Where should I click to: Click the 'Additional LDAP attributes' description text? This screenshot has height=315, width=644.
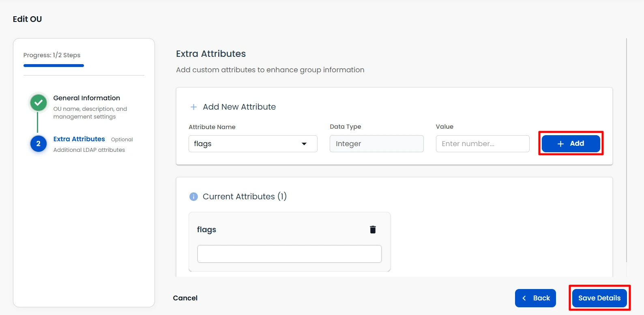tap(89, 150)
